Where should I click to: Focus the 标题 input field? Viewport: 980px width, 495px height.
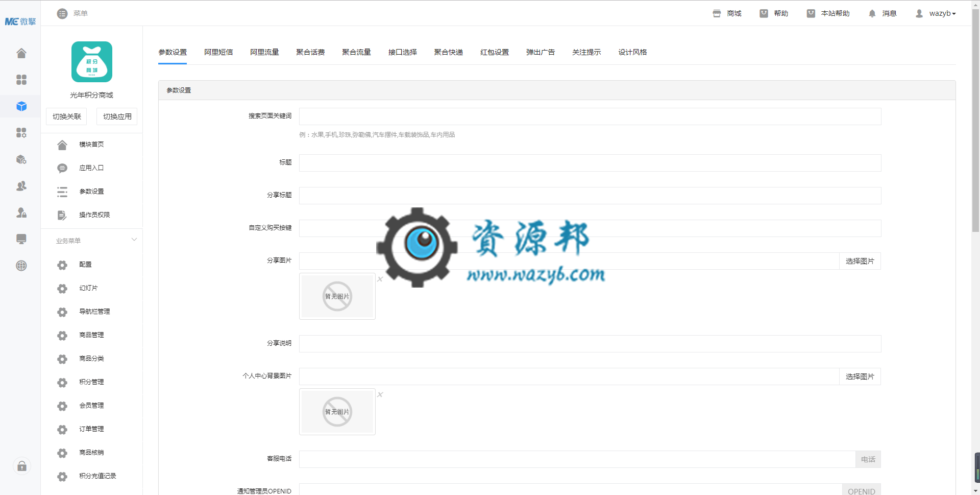click(x=590, y=163)
